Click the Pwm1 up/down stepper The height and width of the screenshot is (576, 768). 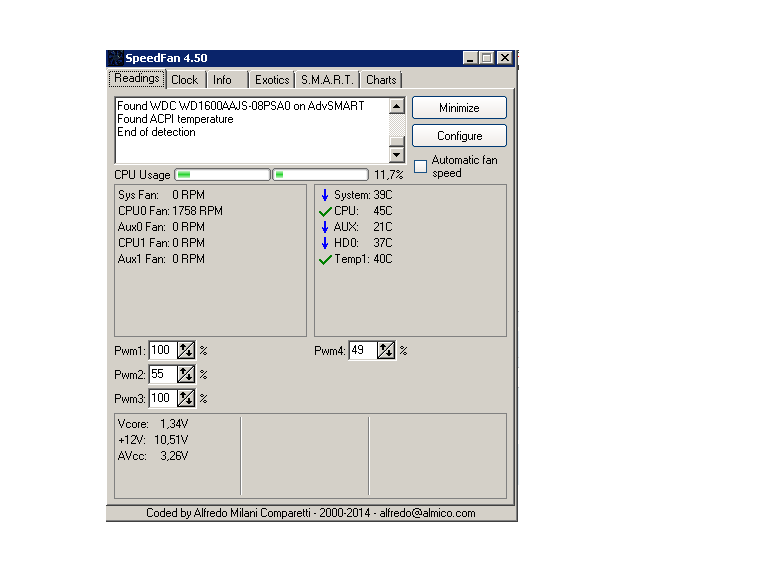click(186, 350)
